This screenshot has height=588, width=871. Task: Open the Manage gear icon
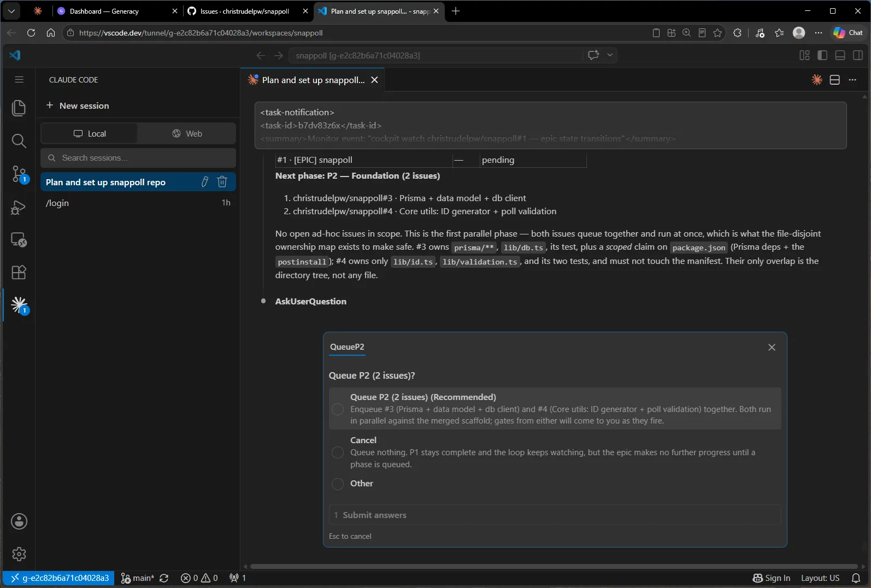(x=19, y=554)
